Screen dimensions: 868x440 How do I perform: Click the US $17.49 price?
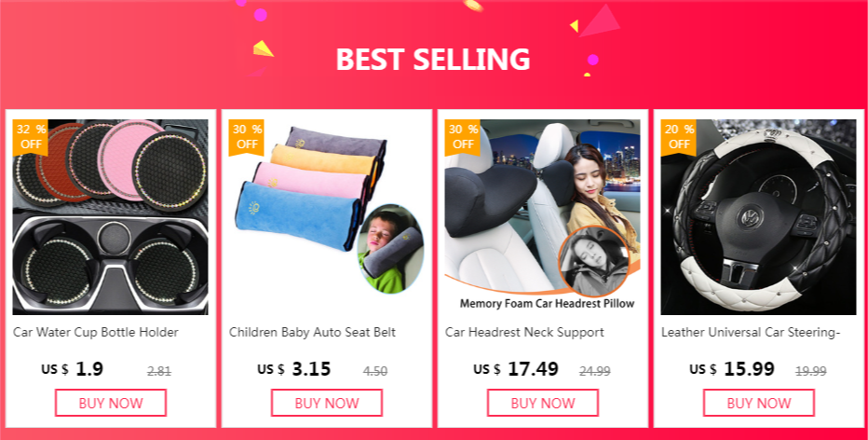[x=516, y=369]
